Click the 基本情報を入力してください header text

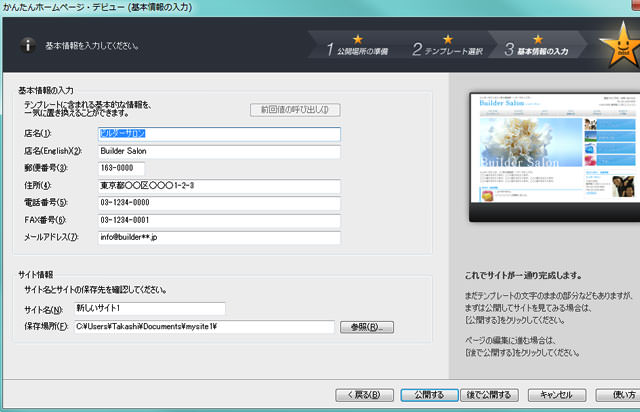(x=92, y=46)
